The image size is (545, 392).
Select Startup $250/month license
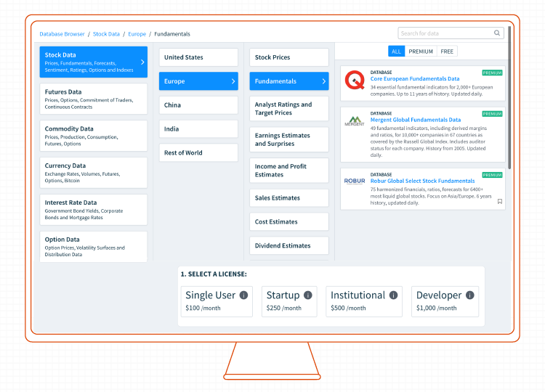coord(289,301)
